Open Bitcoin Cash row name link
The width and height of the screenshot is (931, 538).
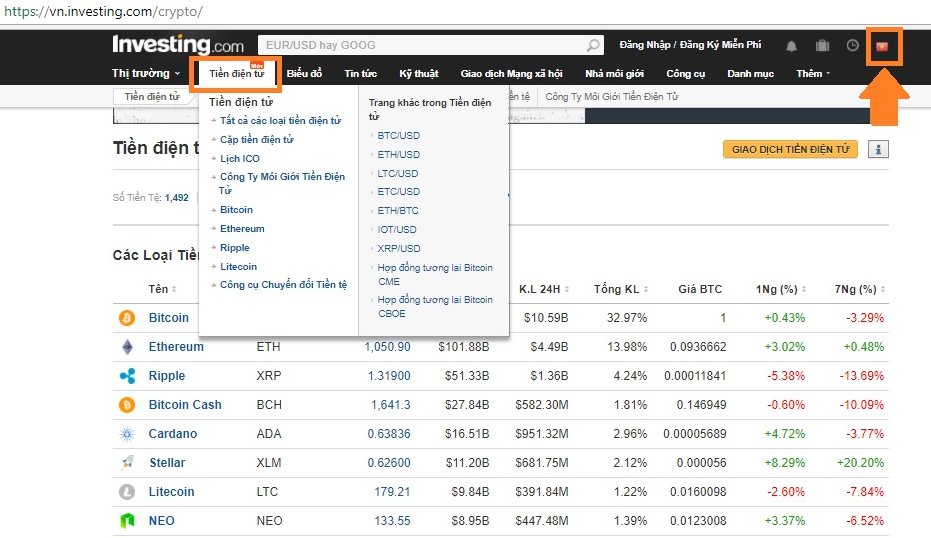click(185, 405)
